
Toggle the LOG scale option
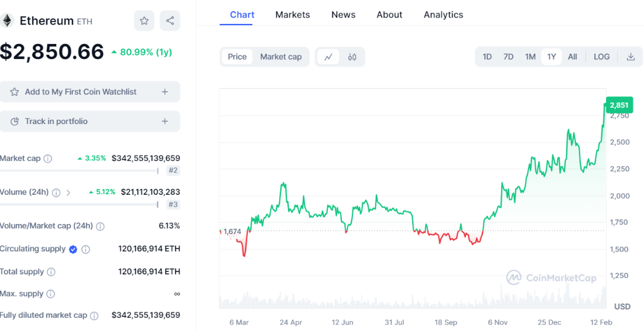(x=601, y=57)
